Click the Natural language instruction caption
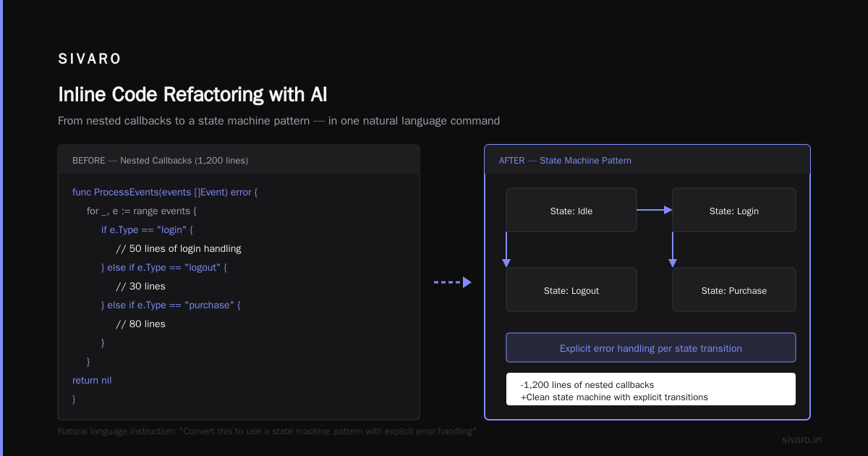868x456 pixels. click(267, 431)
